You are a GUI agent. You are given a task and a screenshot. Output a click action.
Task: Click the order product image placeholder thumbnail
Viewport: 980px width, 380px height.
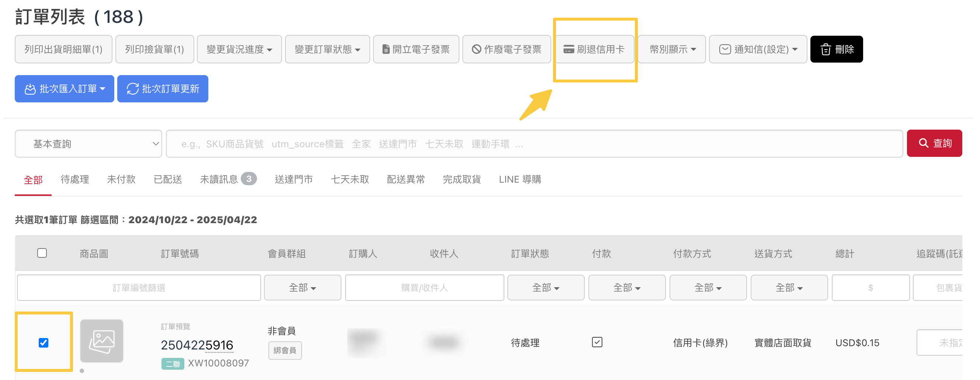click(x=101, y=341)
